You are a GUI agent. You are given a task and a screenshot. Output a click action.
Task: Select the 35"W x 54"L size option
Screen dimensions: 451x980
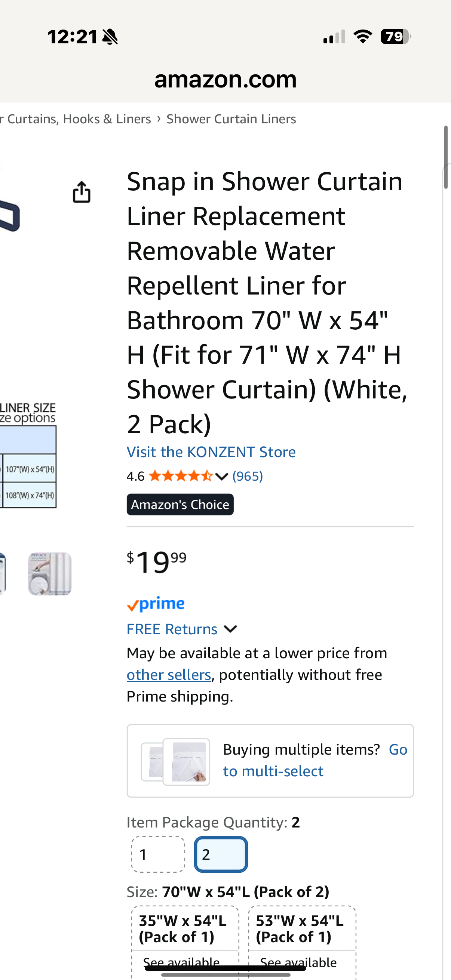(184, 929)
